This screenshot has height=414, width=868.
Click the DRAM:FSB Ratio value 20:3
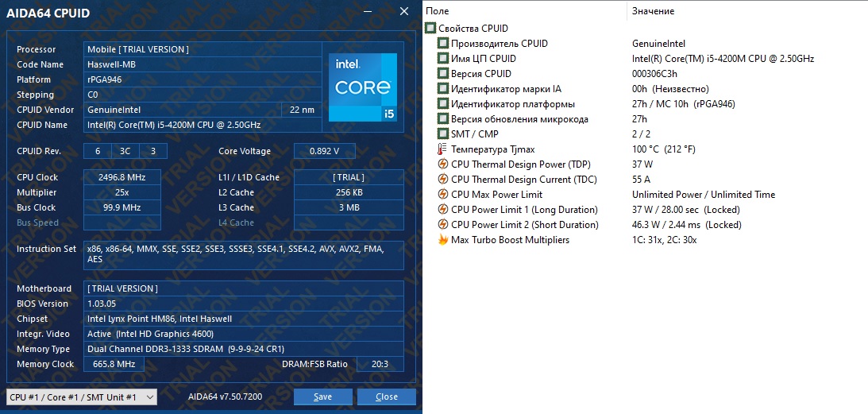[x=380, y=364]
